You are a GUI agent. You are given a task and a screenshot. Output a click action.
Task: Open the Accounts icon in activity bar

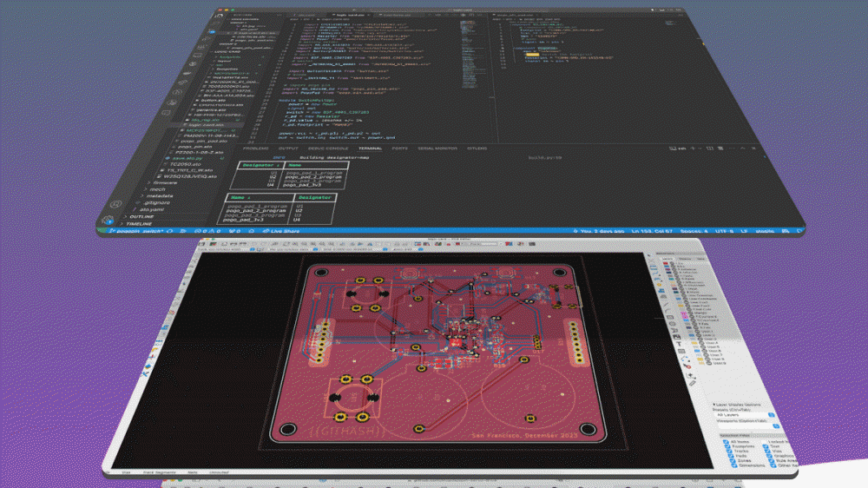114,203
